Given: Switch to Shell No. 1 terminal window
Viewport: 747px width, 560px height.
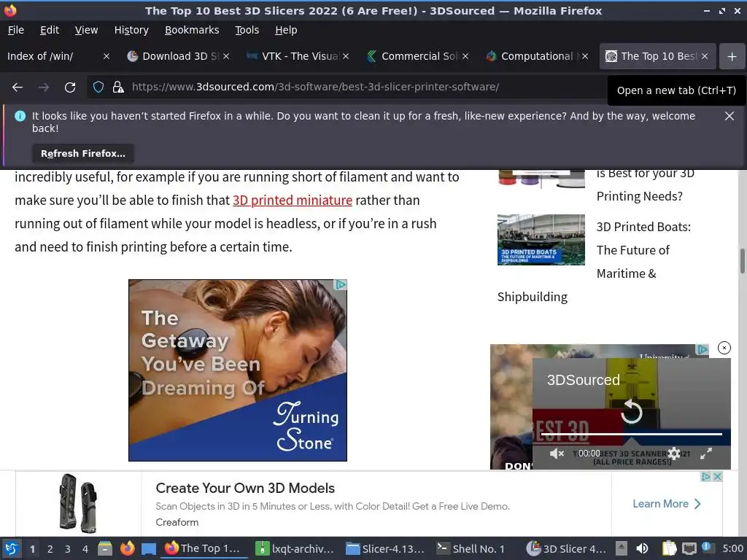Looking at the screenshot, I should 471,548.
